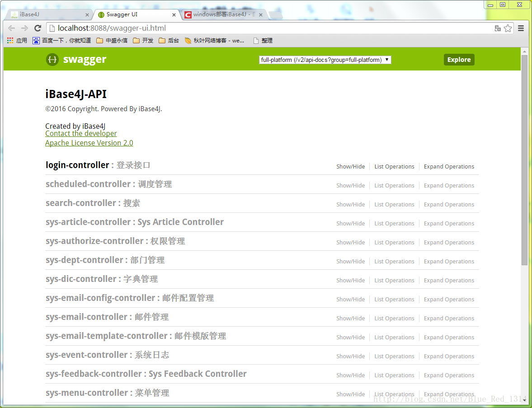Click scrollbar up arrow

[x=524, y=52]
